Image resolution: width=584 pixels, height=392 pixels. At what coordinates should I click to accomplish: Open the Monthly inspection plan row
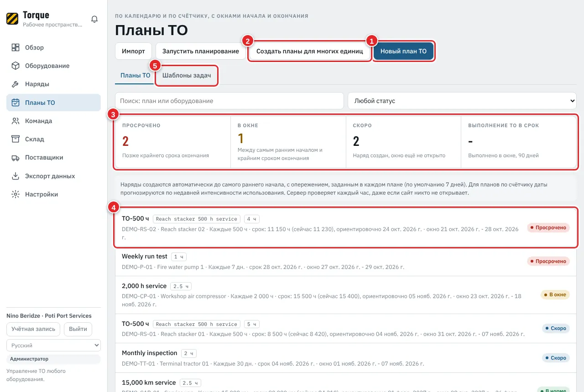pyautogui.click(x=346, y=358)
